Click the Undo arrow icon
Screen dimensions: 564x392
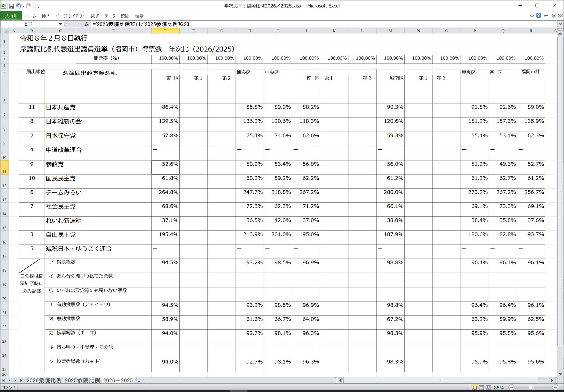tap(18, 6)
